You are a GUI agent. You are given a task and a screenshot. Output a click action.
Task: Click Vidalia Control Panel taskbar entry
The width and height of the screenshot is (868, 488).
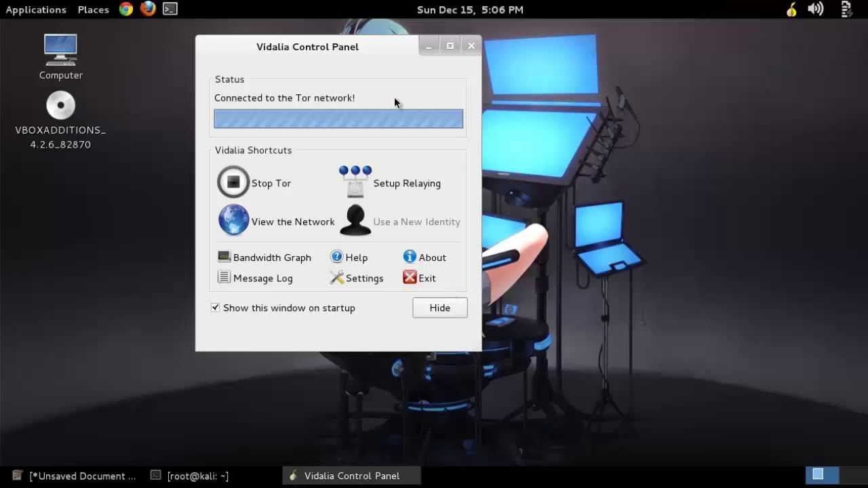pos(351,476)
